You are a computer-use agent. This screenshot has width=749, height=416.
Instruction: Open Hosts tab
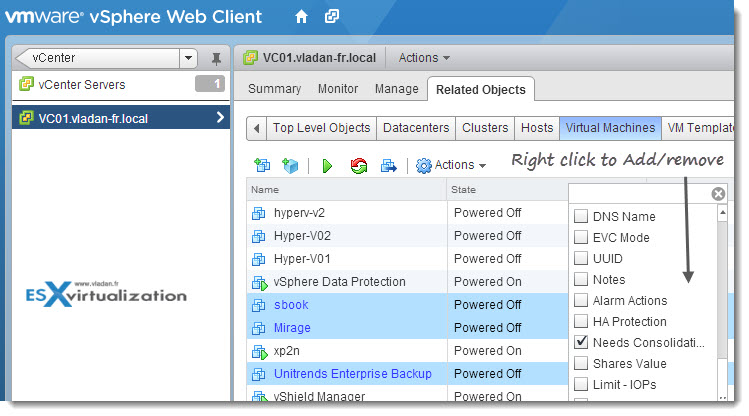point(537,128)
